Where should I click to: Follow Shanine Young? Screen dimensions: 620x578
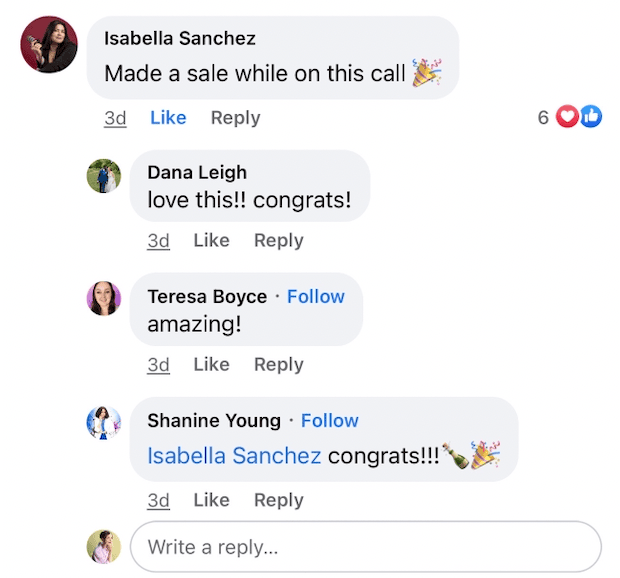pos(330,421)
